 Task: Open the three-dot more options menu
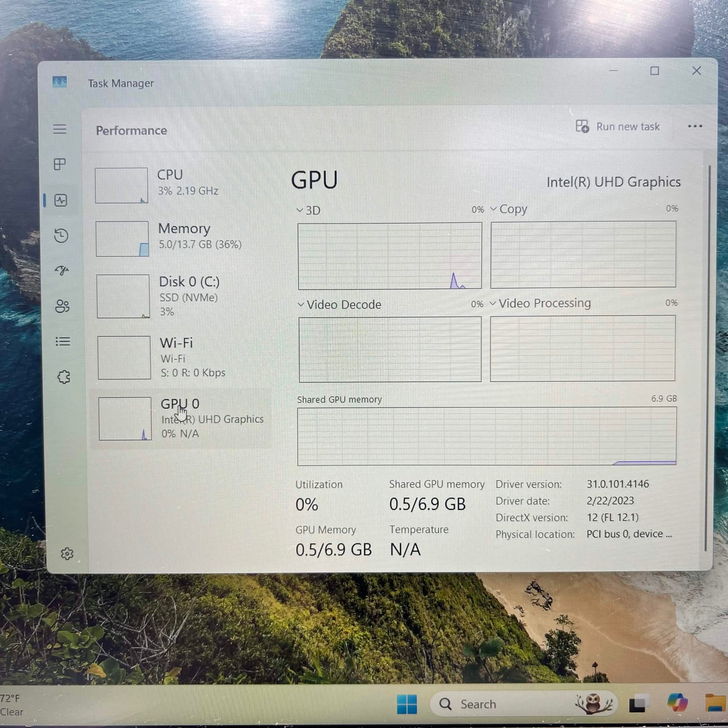coord(695,126)
